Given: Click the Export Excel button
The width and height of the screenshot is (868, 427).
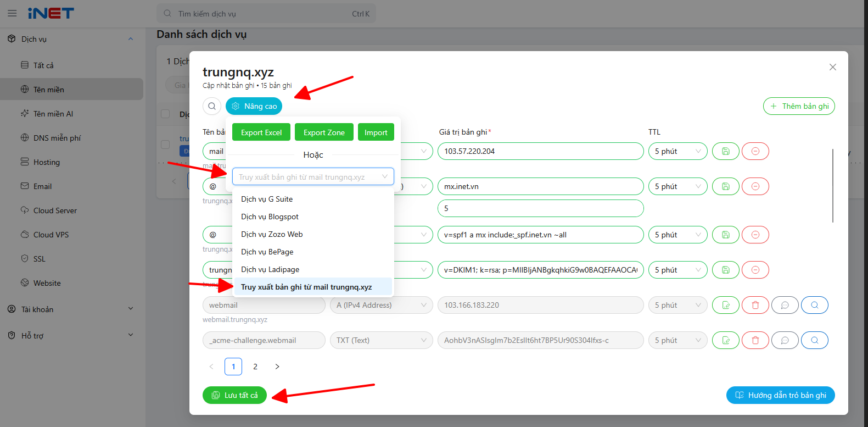Looking at the screenshot, I should coord(261,132).
